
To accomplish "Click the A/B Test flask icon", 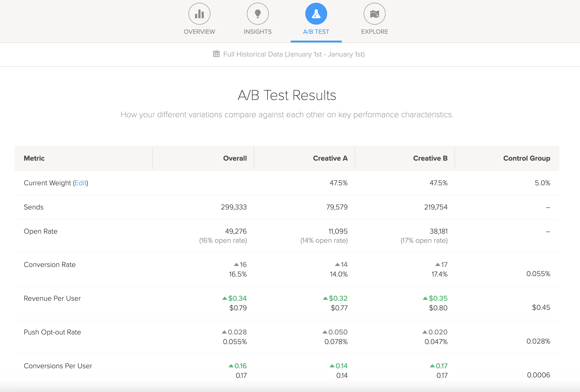I will point(316,14).
